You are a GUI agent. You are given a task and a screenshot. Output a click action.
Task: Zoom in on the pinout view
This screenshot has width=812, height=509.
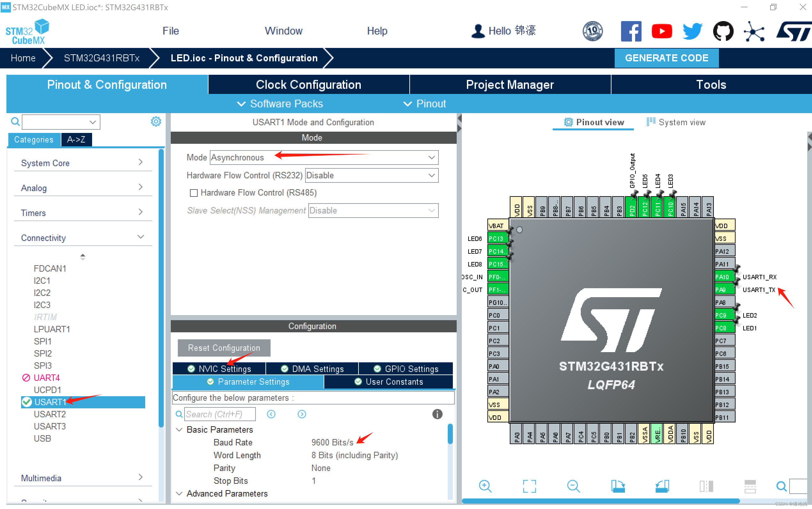click(485, 486)
